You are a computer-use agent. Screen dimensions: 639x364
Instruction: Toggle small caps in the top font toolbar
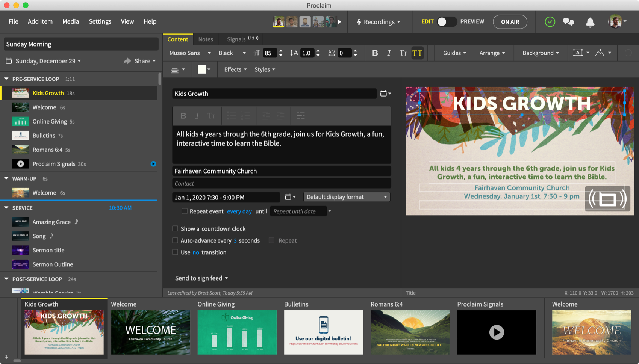[x=403, y=53]
